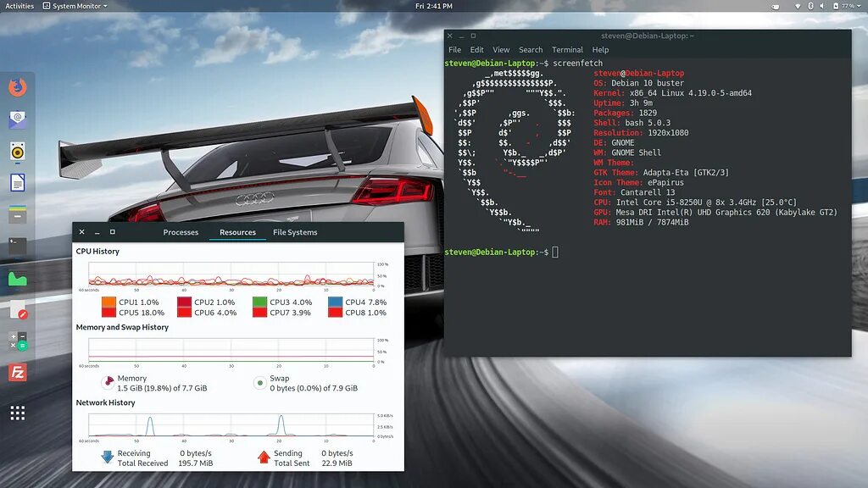Click the 'Uptime: 3h 9m' line

623,103
